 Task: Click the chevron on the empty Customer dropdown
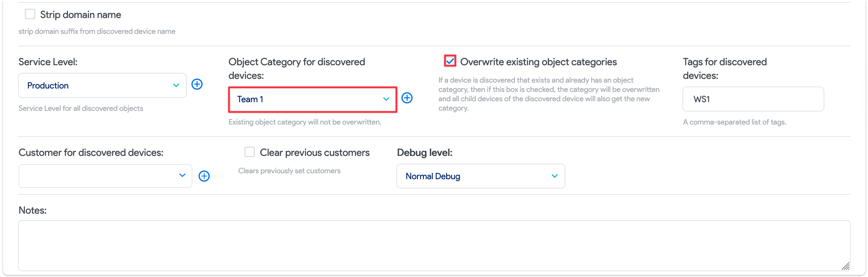[x=182, y=176]
